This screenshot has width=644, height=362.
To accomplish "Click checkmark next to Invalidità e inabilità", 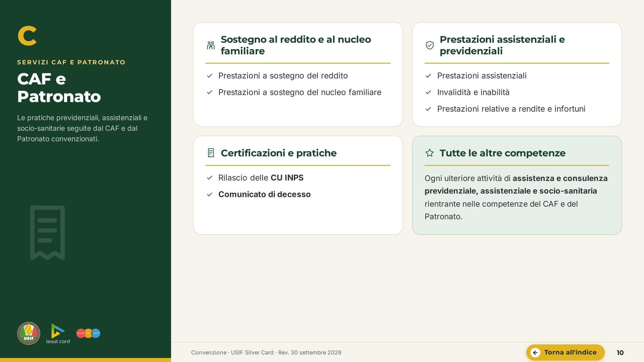I will pyautogui.click(x=428, y=92).
